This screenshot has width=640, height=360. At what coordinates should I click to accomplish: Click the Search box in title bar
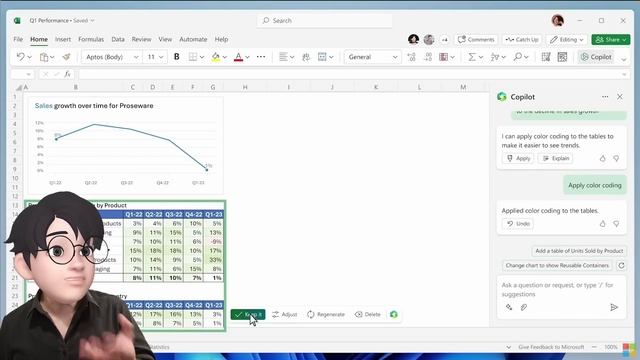[324, 20]
